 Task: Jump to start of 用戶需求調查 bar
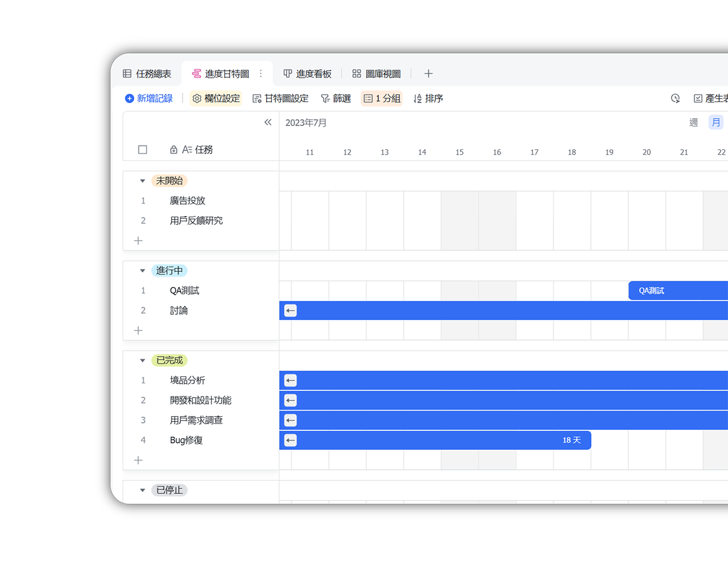(x=290, y=420)
